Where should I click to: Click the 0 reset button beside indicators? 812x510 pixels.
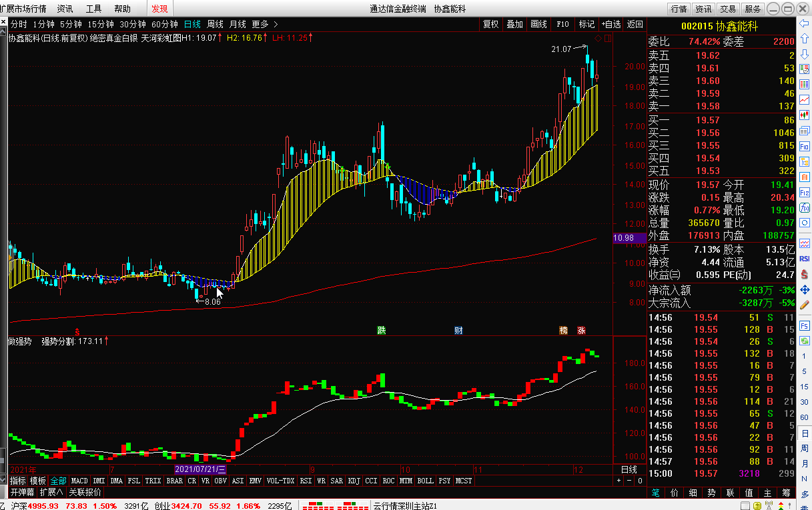(x=640, y=481)
